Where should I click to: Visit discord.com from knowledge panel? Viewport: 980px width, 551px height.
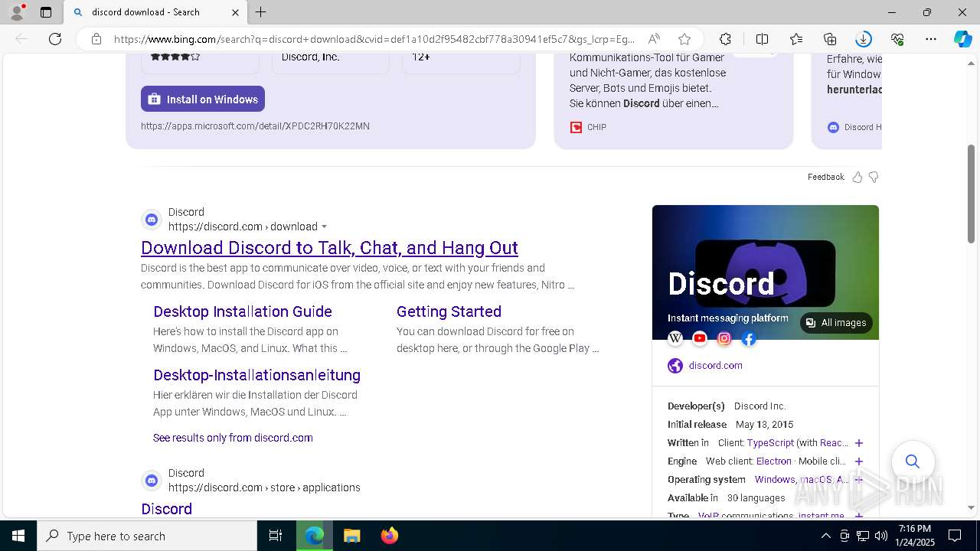pos(715,365)
